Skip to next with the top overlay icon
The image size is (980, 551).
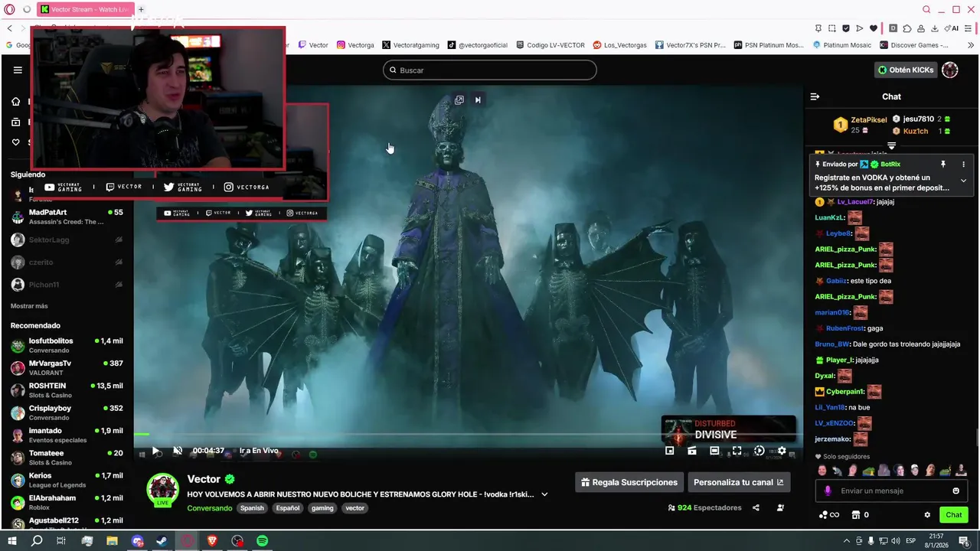pyautogui.click(x=478, y=99)
